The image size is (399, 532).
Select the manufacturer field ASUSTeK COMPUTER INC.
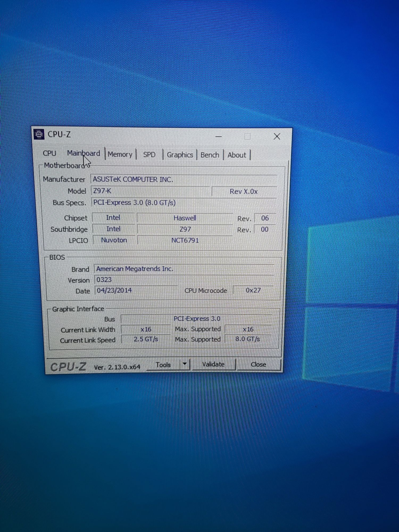[x=184, y=179]
